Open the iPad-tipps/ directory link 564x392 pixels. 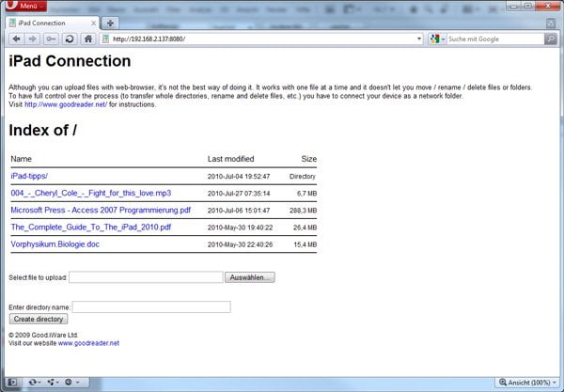29,176
